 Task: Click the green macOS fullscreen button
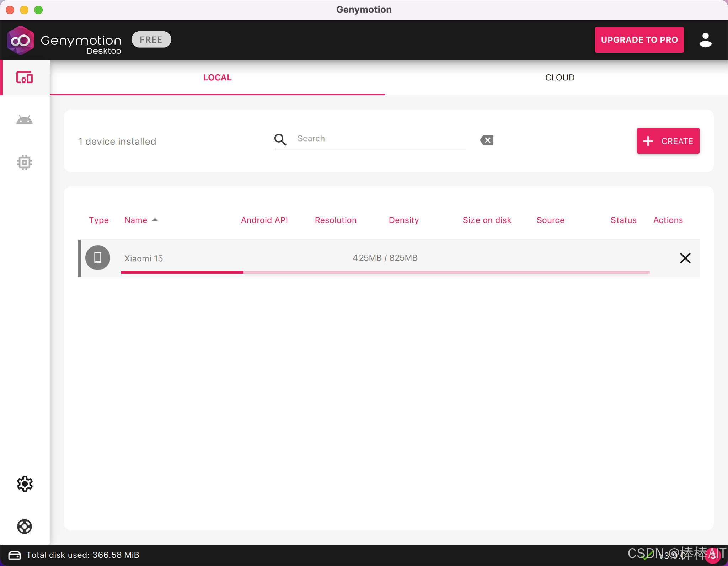coord(38,10)
